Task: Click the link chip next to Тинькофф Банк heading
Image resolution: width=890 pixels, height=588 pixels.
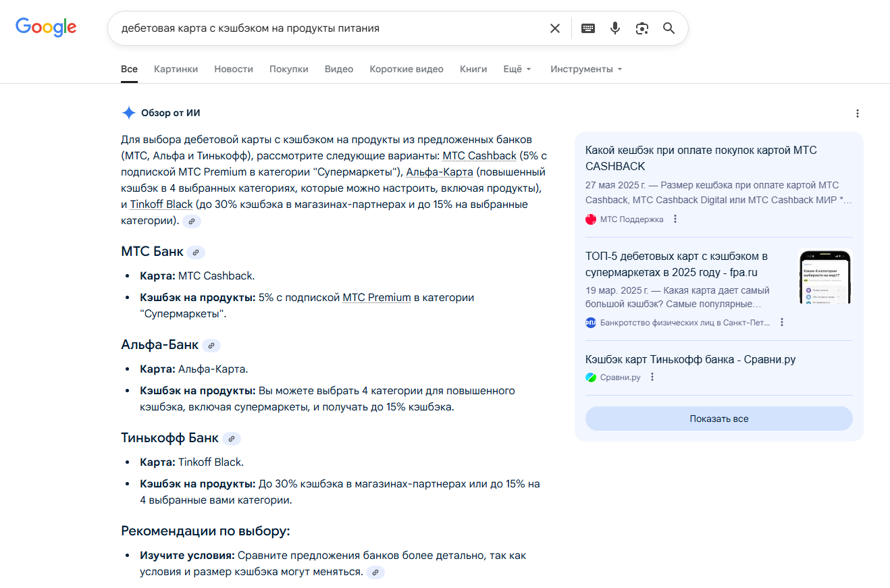Action: [232, 439]
